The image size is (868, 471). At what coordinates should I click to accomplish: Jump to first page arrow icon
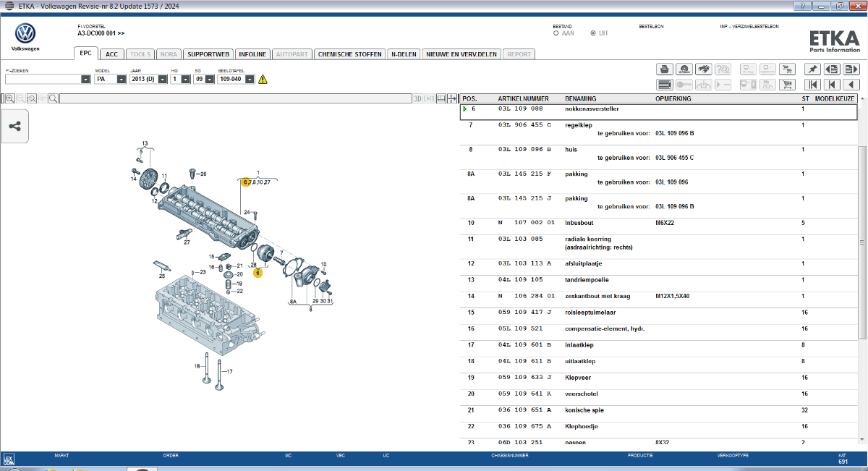tap(812, 85)
